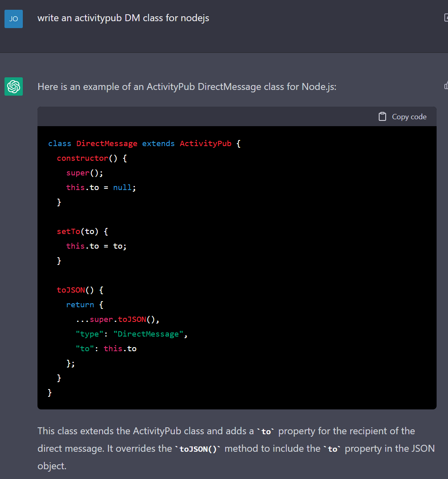Click the inline `toJSON()` code in the explanation
This screenshot has width=448, height=479.
[198, 449]
